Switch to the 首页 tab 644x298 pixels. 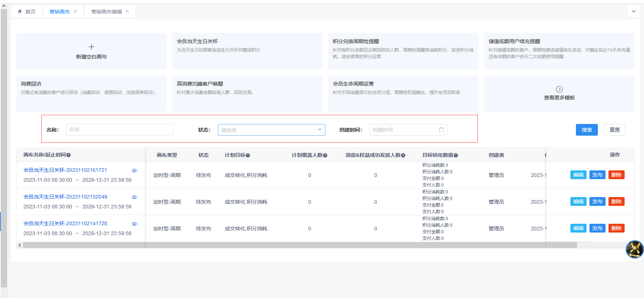27,11
